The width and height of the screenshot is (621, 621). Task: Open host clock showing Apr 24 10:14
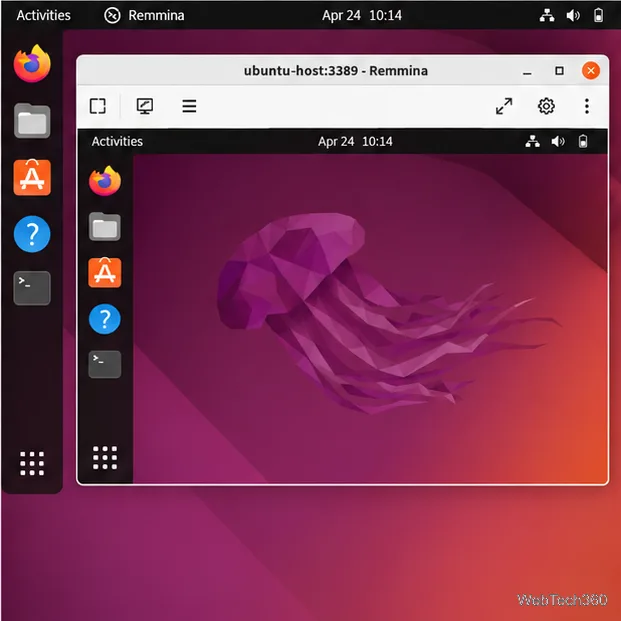[362, 15]
